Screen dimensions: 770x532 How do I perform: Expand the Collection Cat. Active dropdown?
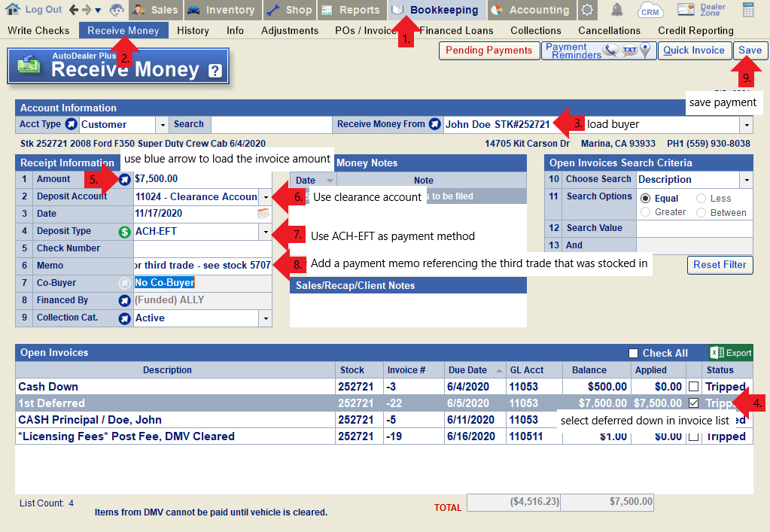[x=266, y=318]
